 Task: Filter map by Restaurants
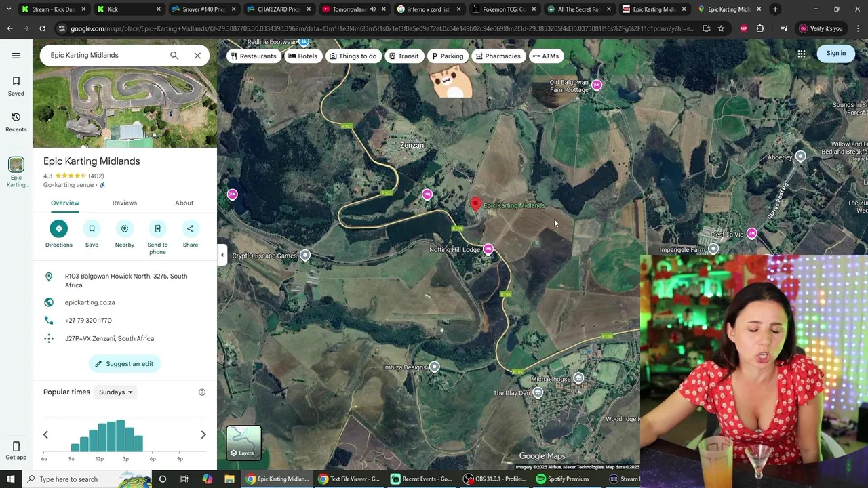(254, 56)
